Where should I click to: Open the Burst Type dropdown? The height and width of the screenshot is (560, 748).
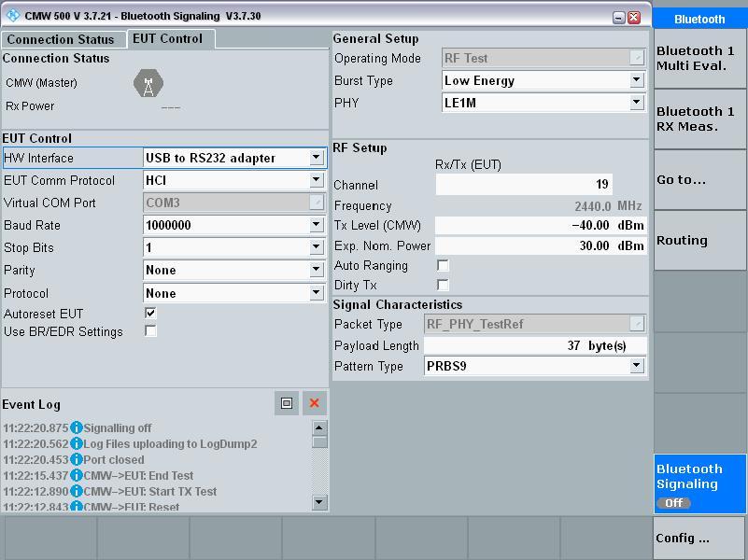pyautogui.click(x=636, y=79)
